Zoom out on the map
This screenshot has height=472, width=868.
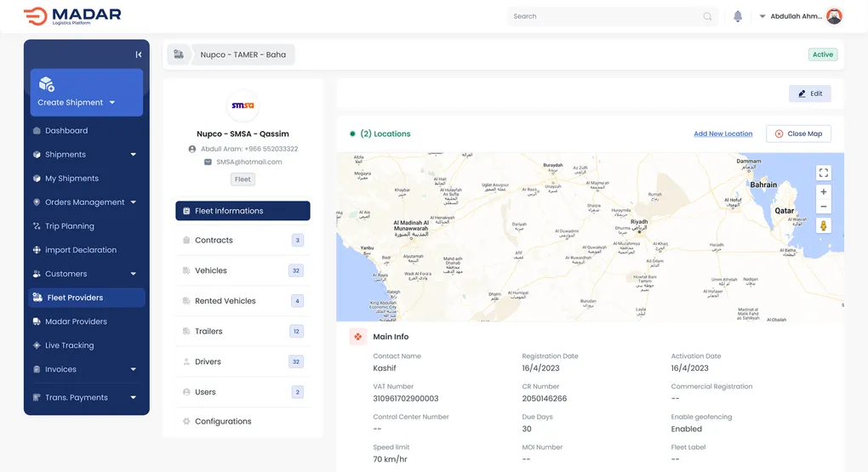coord(823,207)
